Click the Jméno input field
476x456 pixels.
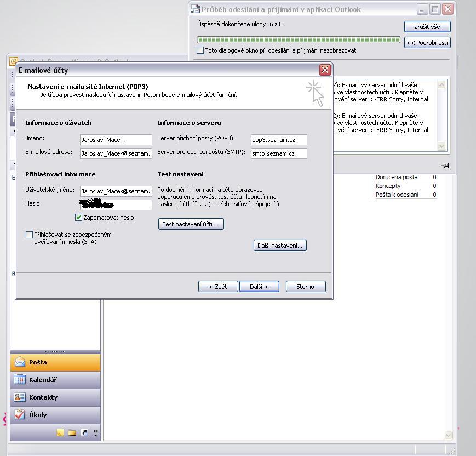point(116,140)
